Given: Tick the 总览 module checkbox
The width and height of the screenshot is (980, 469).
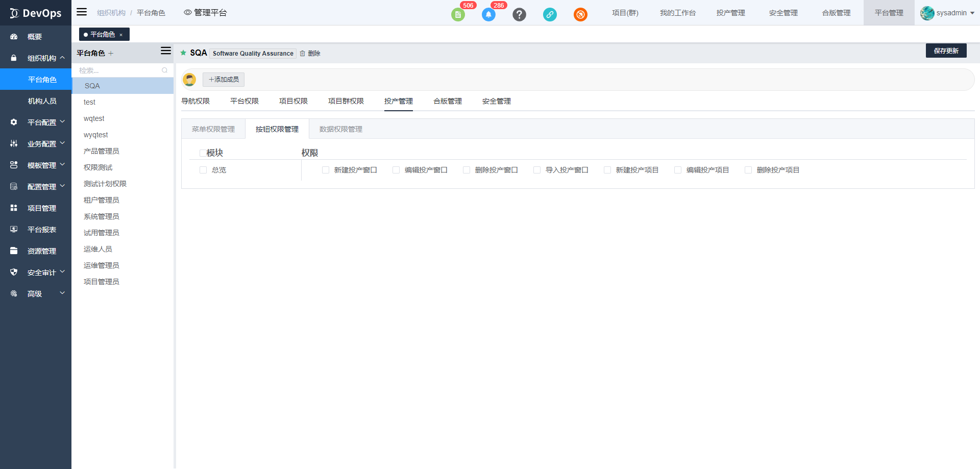Looking at the screenshot, I should (x=203, y=170).
